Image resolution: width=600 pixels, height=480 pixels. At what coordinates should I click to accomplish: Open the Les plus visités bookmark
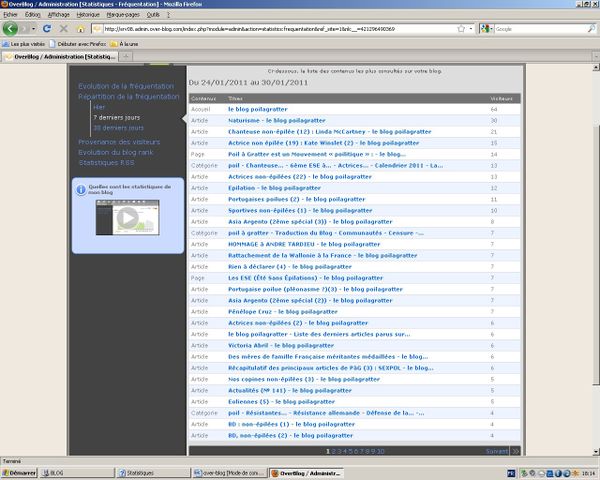tap(24, 44)
